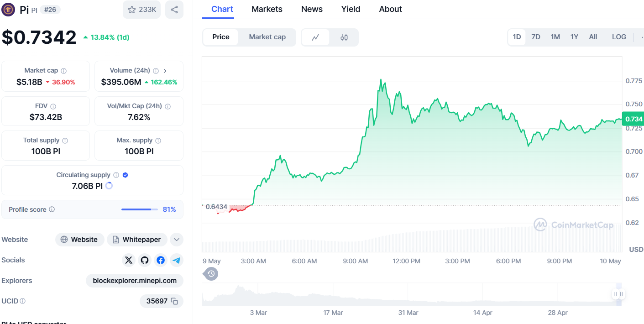Open Total supply info icon
Image resolution: width=644 pixels, height=324 pixels.
65,141
